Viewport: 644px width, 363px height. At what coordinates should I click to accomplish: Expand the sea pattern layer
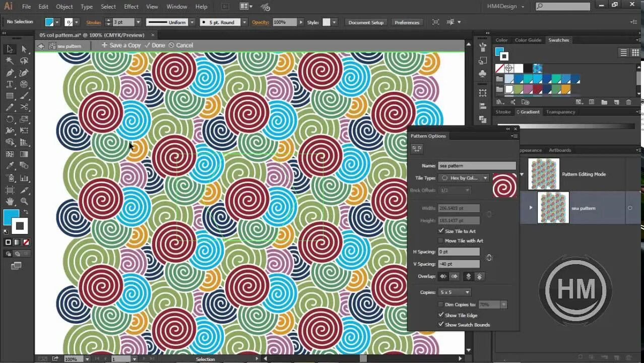[531, 208]
